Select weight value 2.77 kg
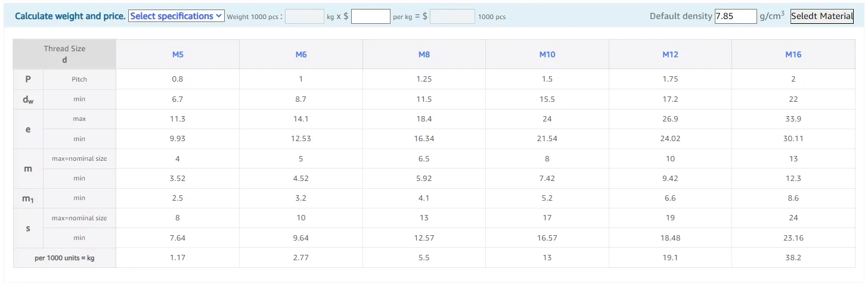This screenshot has height=287, width=868. coord(301,258)
